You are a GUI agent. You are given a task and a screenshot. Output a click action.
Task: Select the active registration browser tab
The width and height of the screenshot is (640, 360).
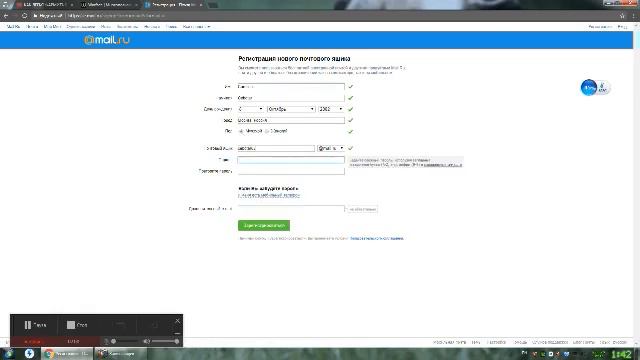coord(173,5)
